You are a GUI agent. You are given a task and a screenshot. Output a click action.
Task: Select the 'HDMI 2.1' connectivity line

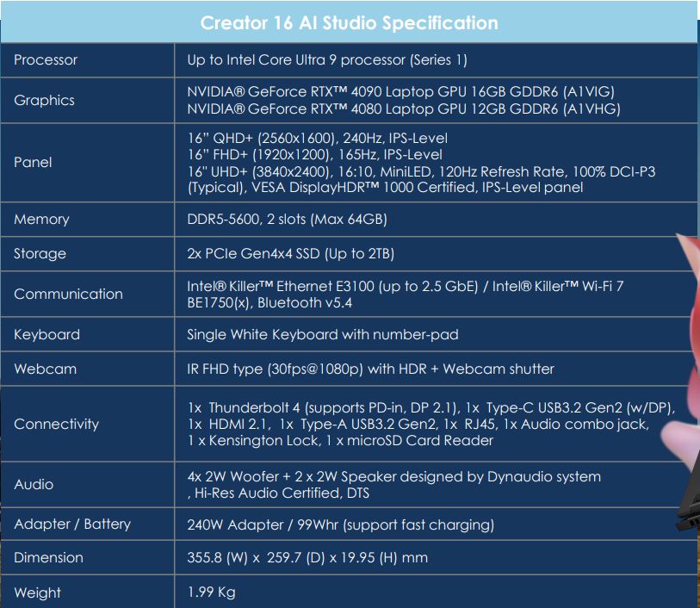(x=418, y=424)
